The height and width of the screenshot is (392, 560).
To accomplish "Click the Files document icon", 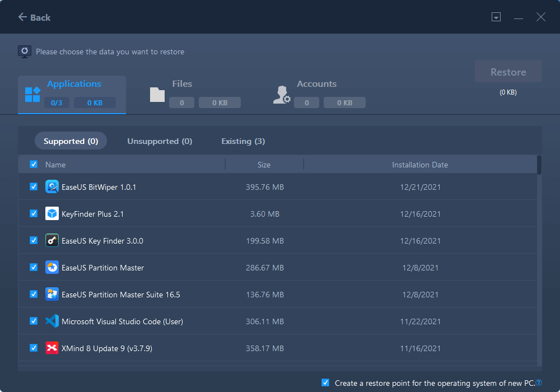I will [157, 95].
